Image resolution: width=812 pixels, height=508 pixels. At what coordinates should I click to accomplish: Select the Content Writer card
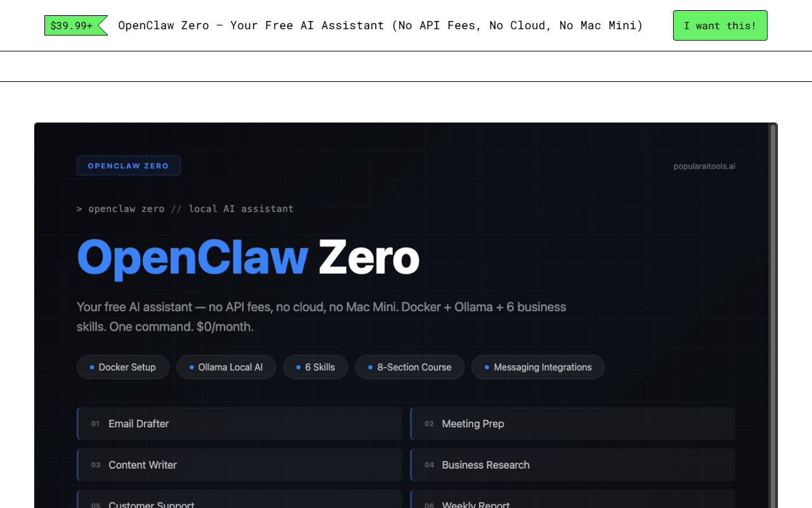tap(239, 465)
